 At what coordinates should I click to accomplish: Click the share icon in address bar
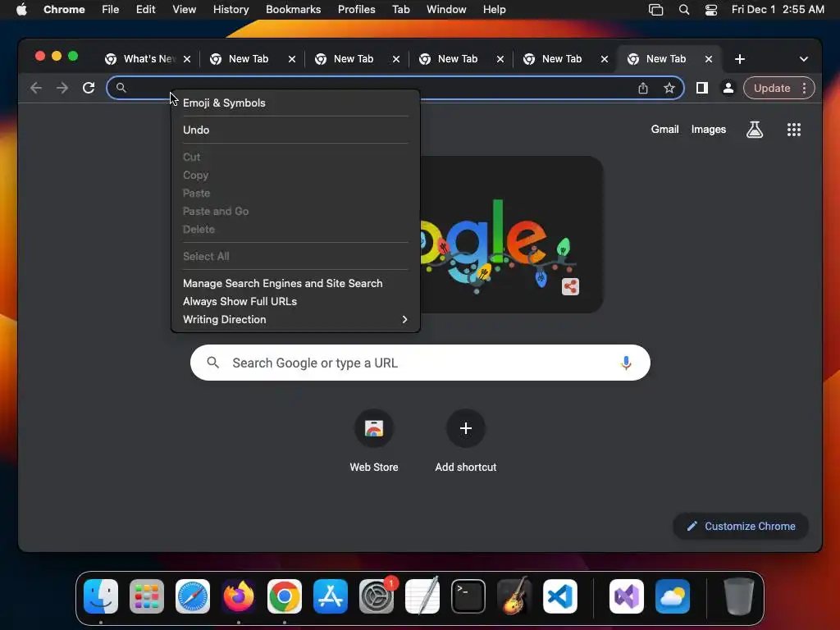(x=643, y=89)
